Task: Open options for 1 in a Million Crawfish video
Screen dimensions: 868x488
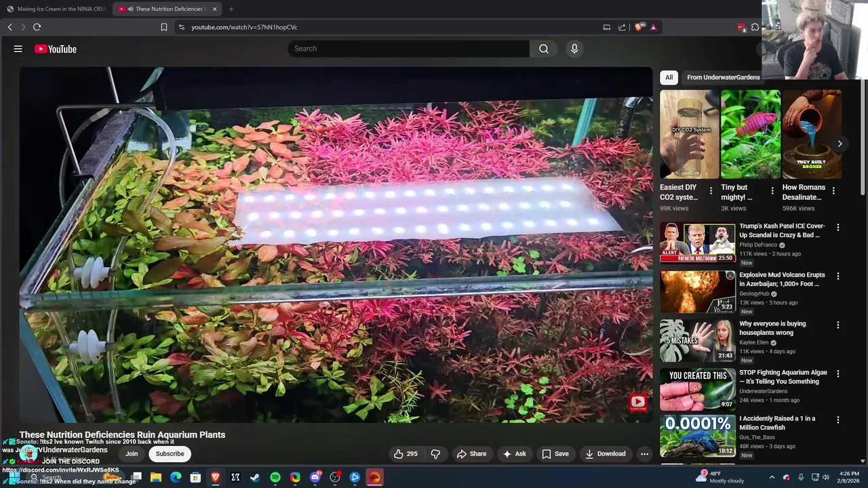Action: coord(837,420)
